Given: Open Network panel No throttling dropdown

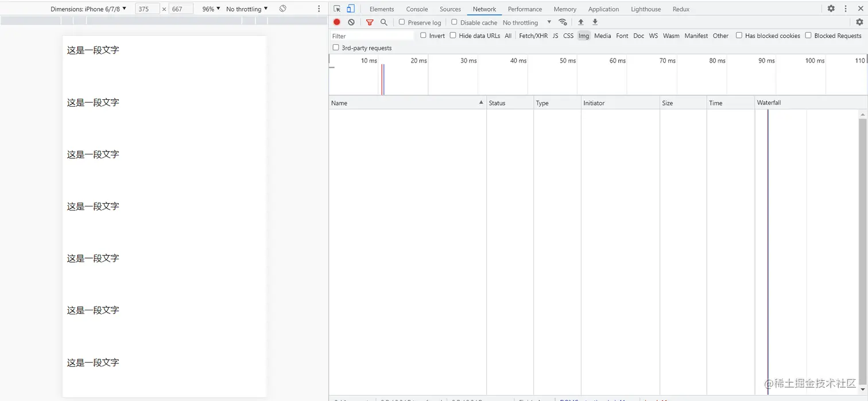Looking at the screenshot, I should click(x=526, y=22).
